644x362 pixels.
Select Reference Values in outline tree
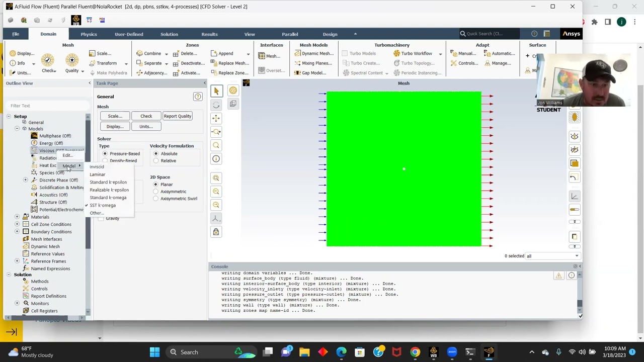[48, 254]
